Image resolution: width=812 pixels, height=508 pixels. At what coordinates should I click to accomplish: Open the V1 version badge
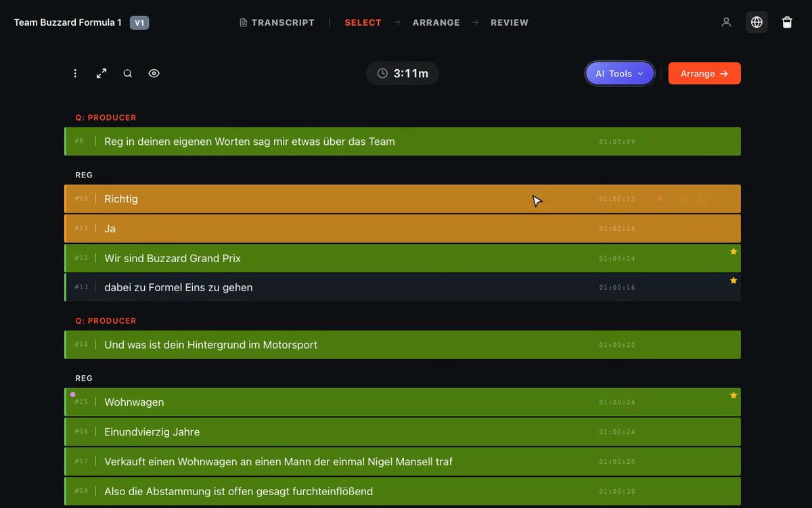(x=139, y=22)
